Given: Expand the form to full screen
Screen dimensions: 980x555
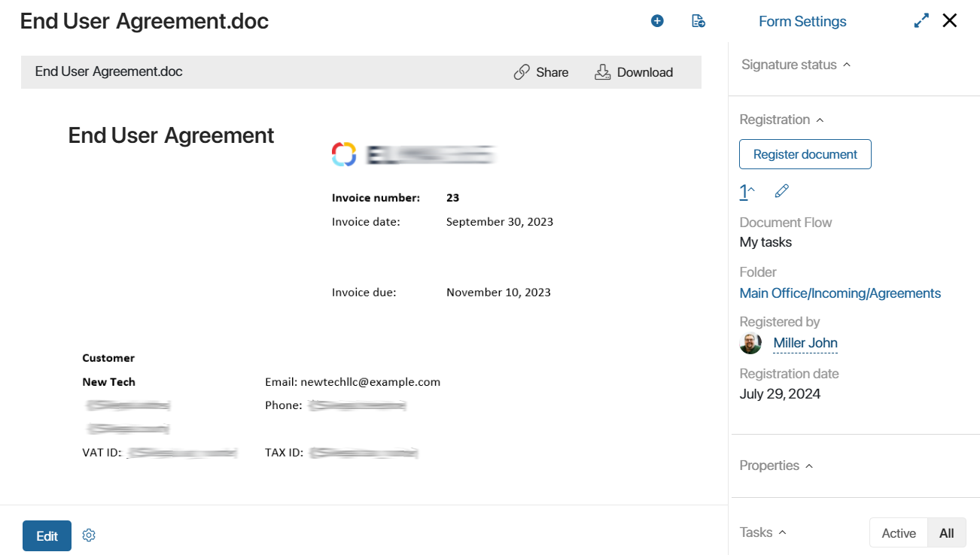Looking at the screenshot, I should tap(921, 21).
